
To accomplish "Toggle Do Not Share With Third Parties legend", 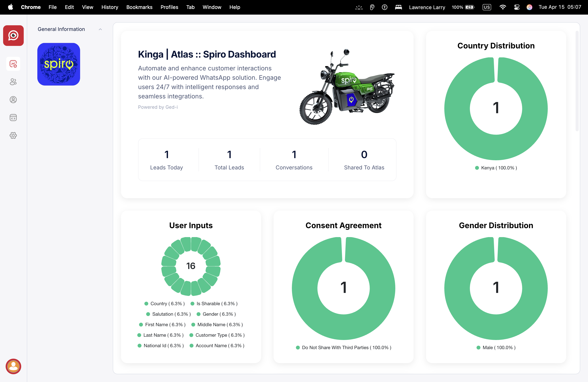I will (343, 347).
